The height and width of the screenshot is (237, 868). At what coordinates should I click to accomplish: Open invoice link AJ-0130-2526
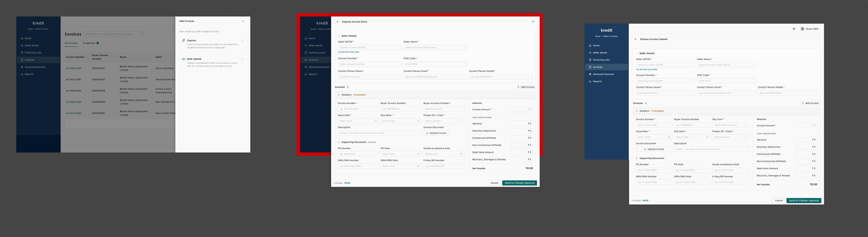[73, 68]
